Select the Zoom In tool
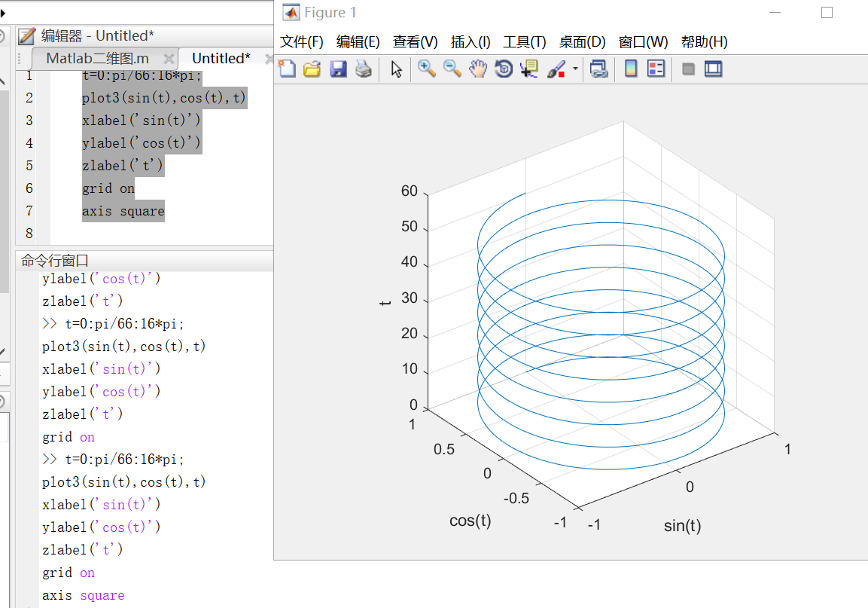 point(426,69)
